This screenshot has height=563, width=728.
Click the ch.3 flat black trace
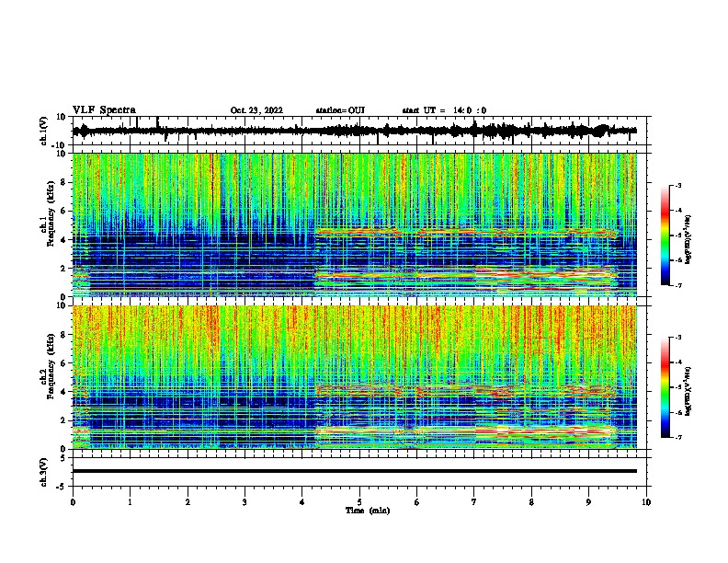pyautogui.click(x=354, y=471)
